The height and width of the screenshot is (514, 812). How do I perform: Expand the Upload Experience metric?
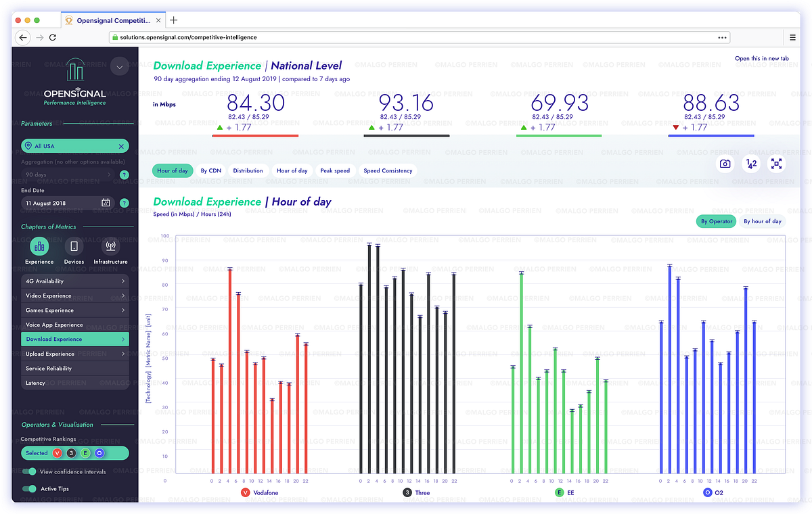tap(74, 353)
